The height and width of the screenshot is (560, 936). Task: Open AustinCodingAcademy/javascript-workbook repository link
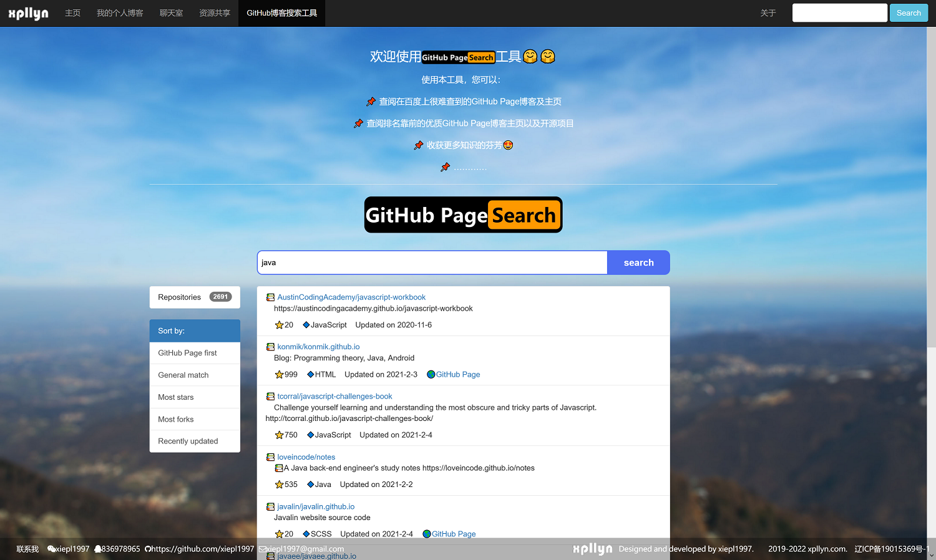coord(351,297)
